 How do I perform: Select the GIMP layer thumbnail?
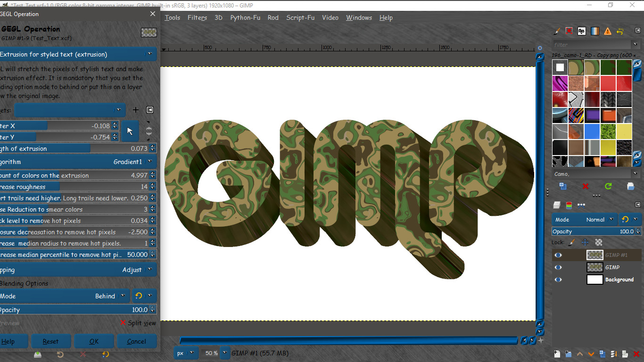(594, 267)
